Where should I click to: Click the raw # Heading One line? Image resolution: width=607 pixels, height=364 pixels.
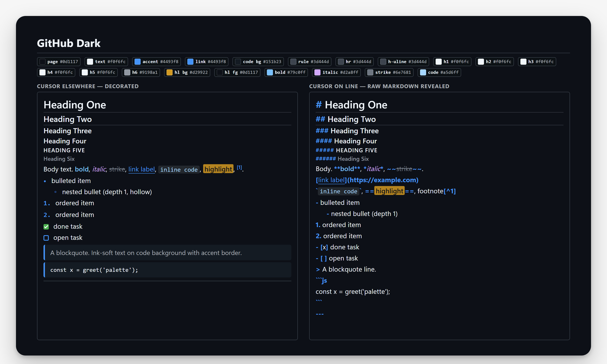coord(351,105)
